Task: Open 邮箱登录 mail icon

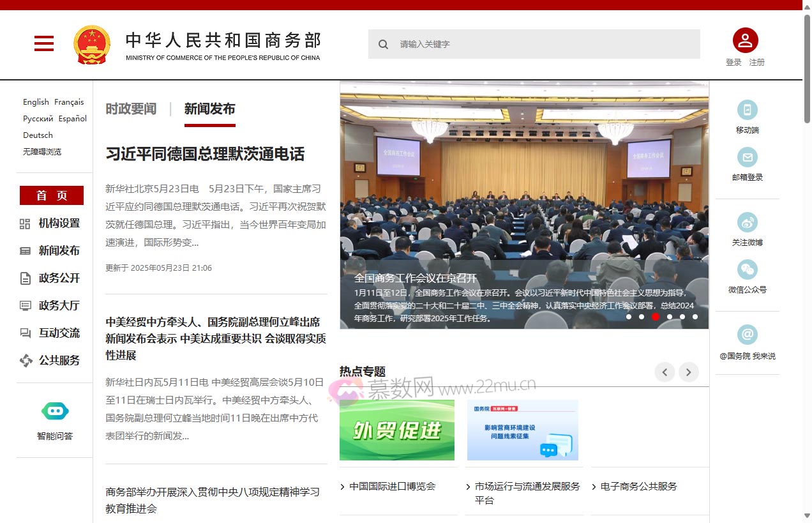Action: coord(747,158)
